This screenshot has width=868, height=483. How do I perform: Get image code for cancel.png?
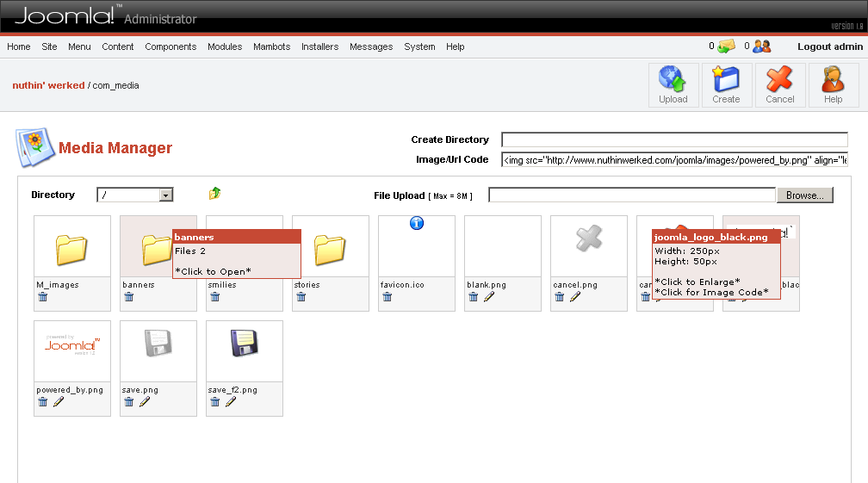pyautogui.click(x=575, y=297)
